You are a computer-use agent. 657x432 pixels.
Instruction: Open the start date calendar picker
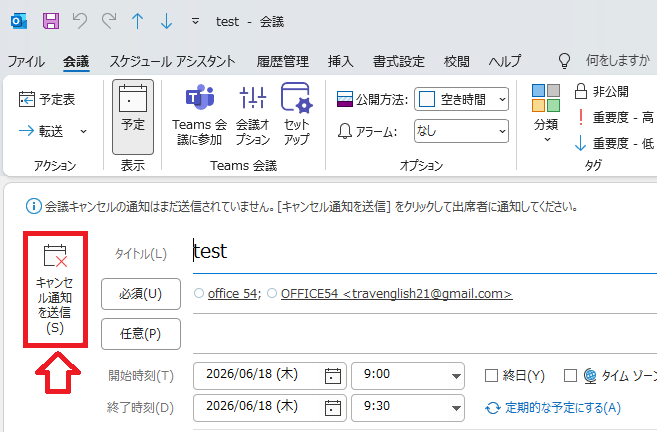tap(333, 376)
